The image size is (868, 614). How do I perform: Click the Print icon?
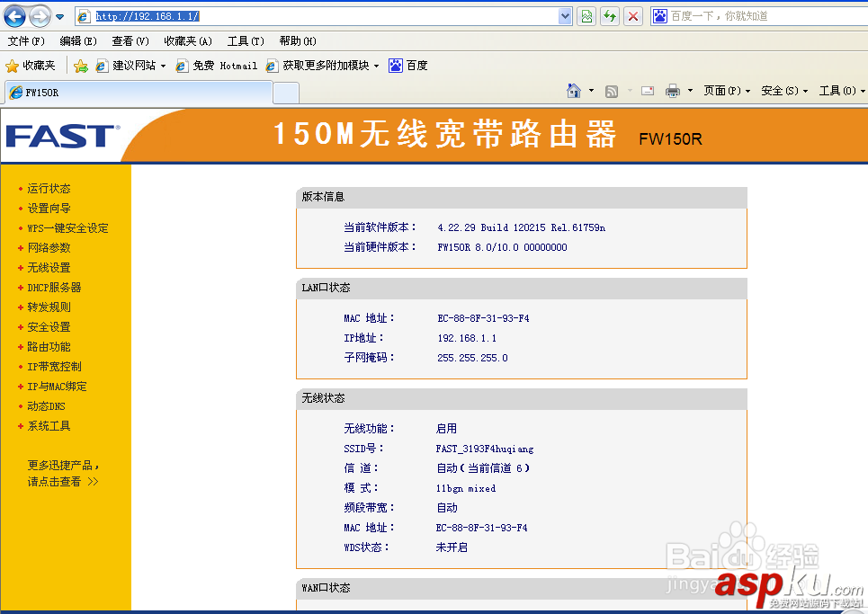coord(673,91)
